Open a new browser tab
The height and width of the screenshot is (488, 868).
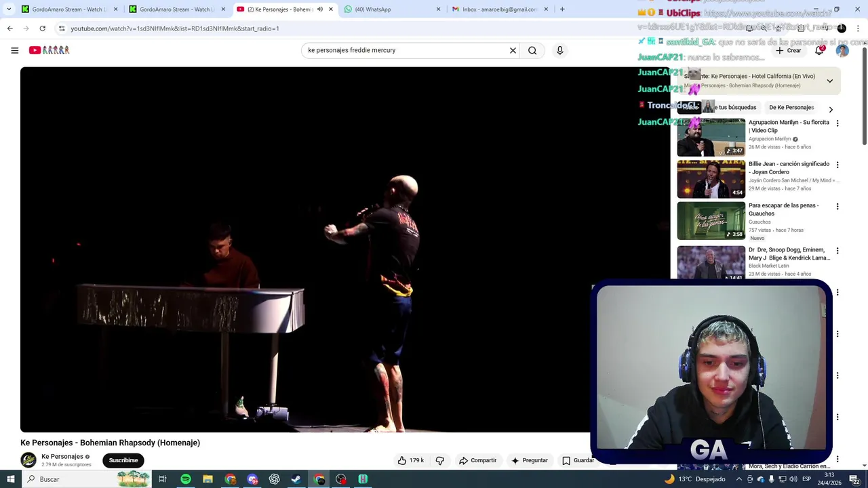pos(562,9)
